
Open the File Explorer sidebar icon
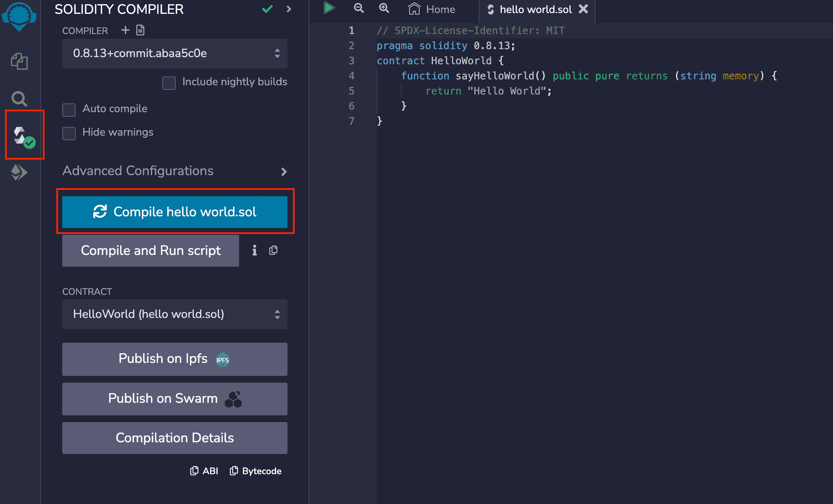(19, 61)
